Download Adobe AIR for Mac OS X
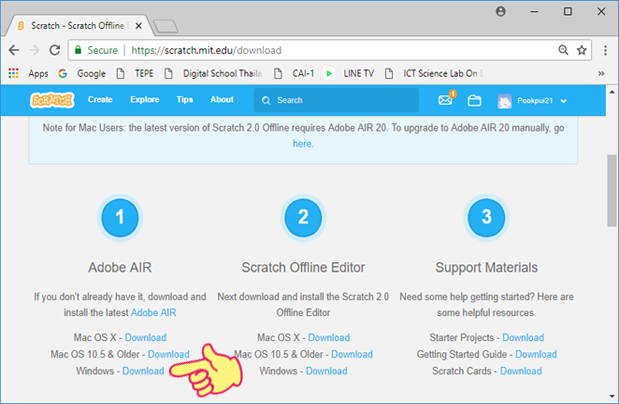Screen dimensions: 619x404 click(x=145, y=338)
